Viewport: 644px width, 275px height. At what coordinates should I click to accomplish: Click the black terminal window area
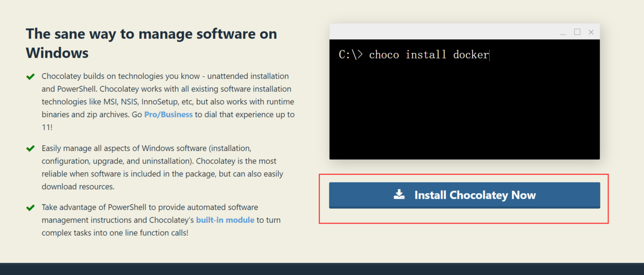click(x=464, y=99)
